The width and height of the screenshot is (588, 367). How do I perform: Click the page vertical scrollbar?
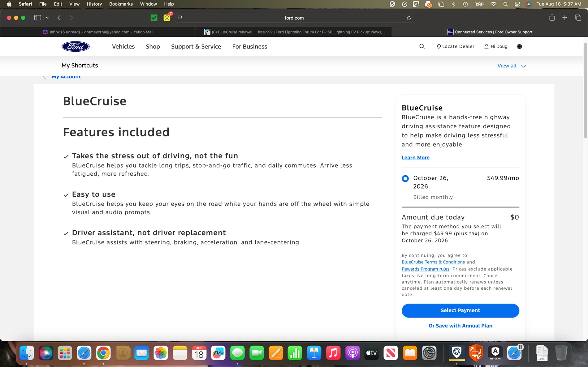pyautogui.click(x=585, y=90)
